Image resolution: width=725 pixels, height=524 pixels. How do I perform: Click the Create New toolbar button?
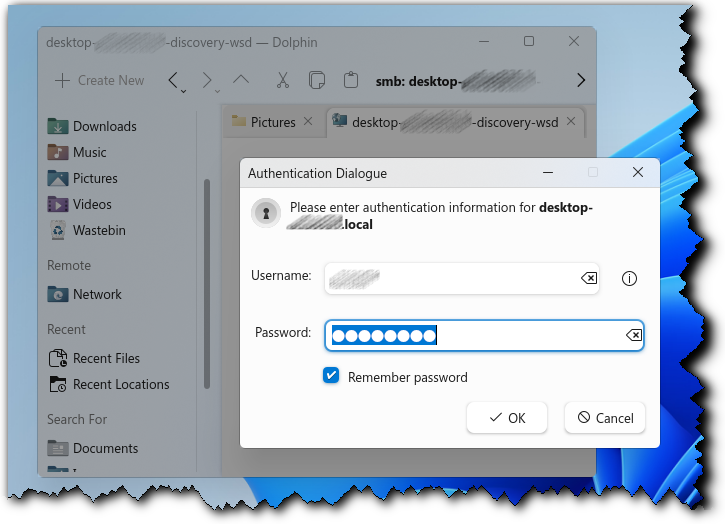[99, 80]
